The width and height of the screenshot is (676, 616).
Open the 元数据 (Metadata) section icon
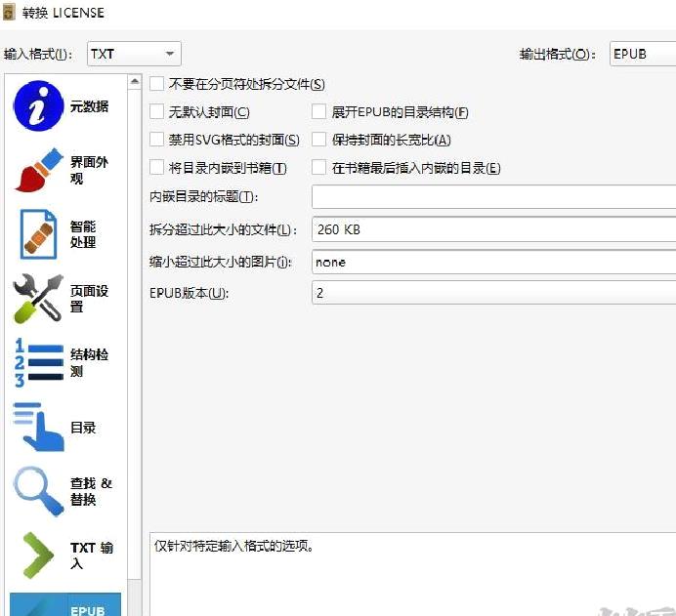(x=38, y=106)
